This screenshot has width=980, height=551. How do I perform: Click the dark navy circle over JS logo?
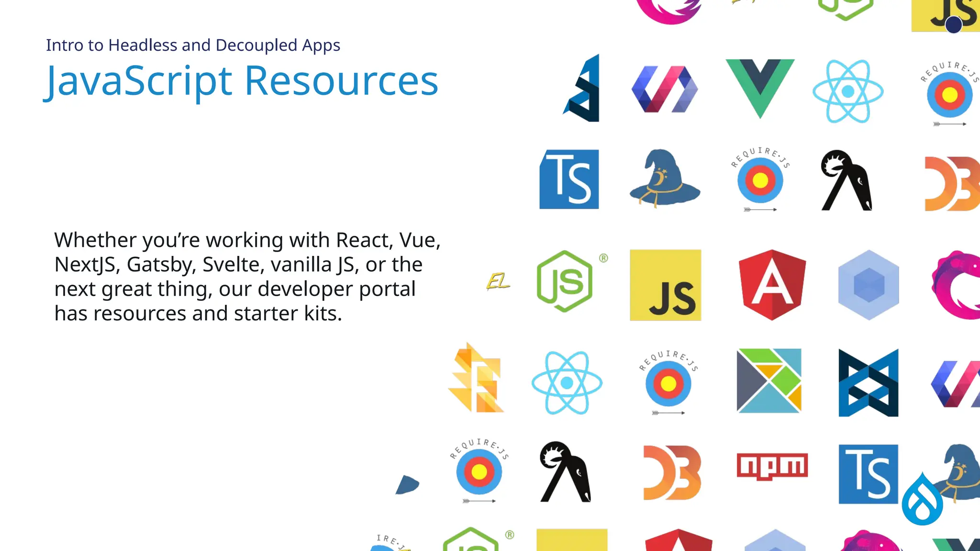(x=954, y=24)
